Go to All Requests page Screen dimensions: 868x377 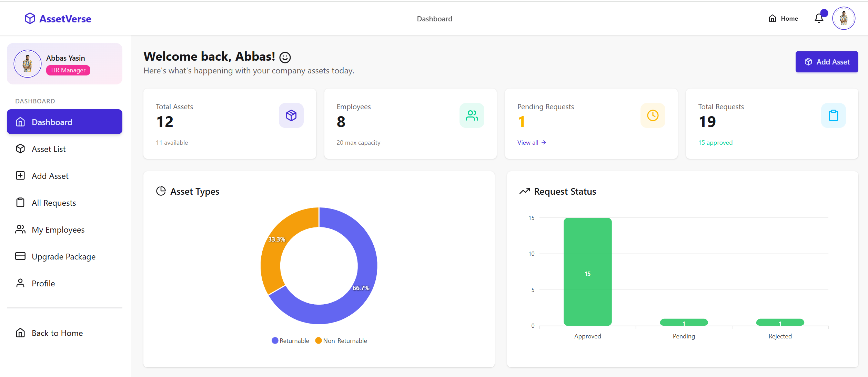[x=54, y=203]
